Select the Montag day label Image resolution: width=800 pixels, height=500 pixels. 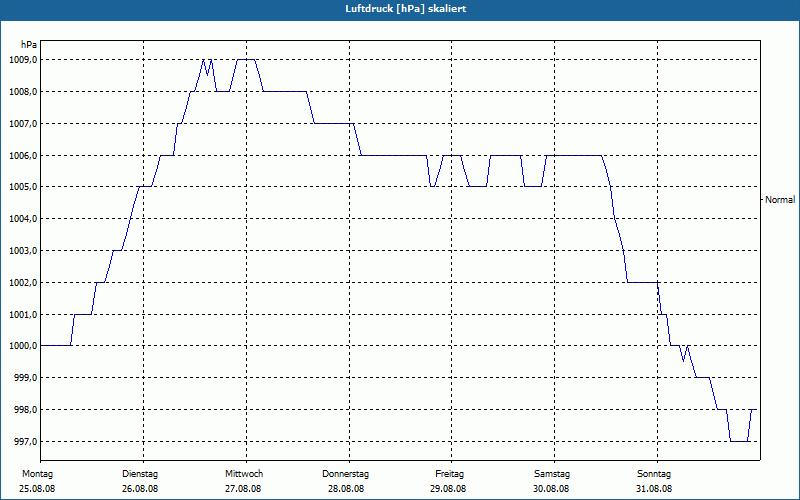tap(37, 474)
